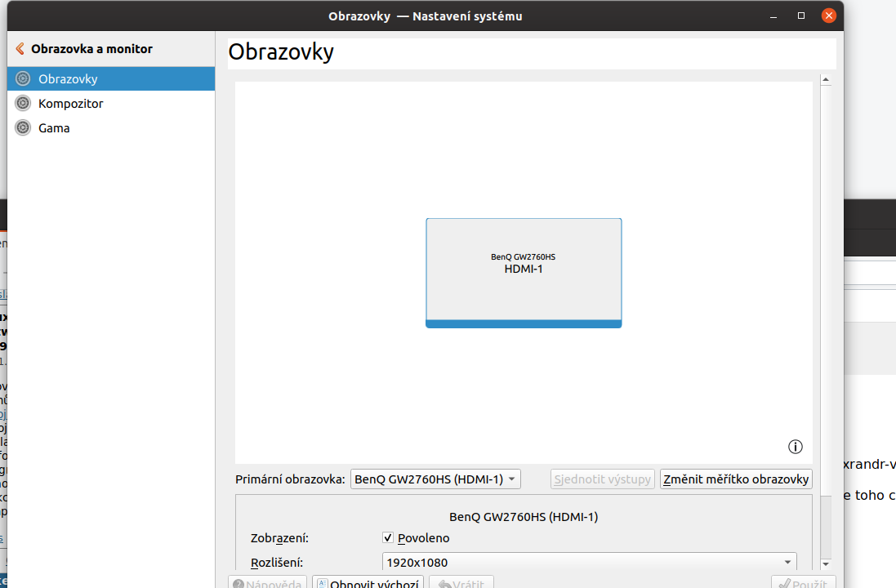Screen dimensions: 896x588
Task: Expand the Rozlišení 1920x1080 dropdown
Action: pyautogui.click(x=589, y=563)
